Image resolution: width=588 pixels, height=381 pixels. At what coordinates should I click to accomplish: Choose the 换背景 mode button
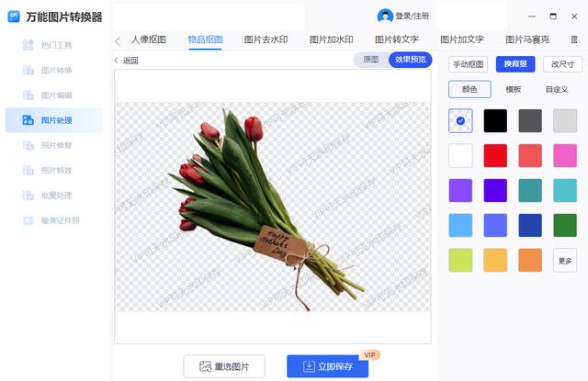click(x=515, y=64)
